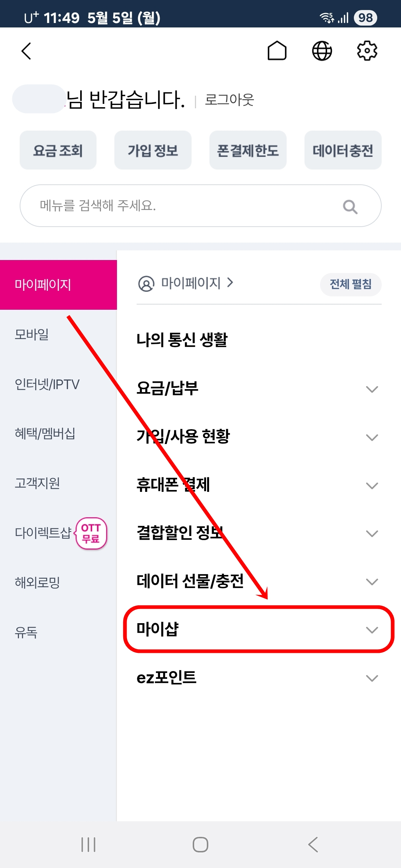Image resolution: width=401 pixels, height=868 pixels.
Task: Open the home screen via house icon
Action: [x=277, y=52]
